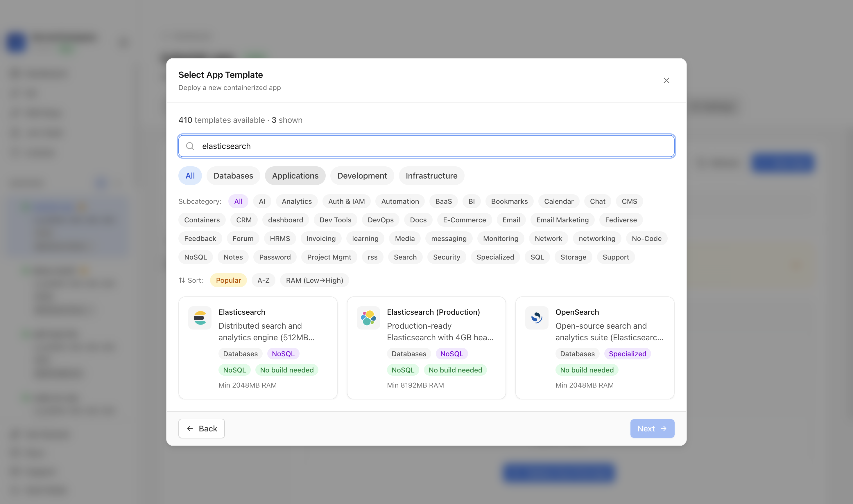Filter by SQL subcategory
Screen dimensions: 853x504
(537, 257)
